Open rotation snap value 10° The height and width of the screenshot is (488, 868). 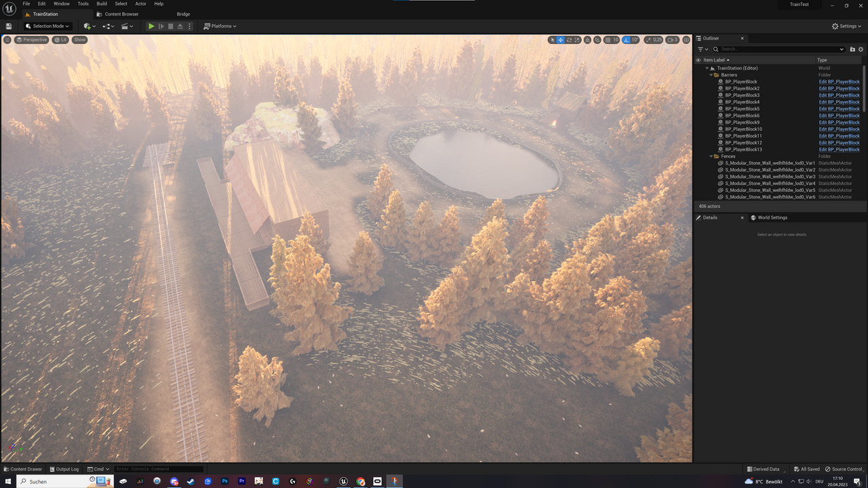click(635, 40)
